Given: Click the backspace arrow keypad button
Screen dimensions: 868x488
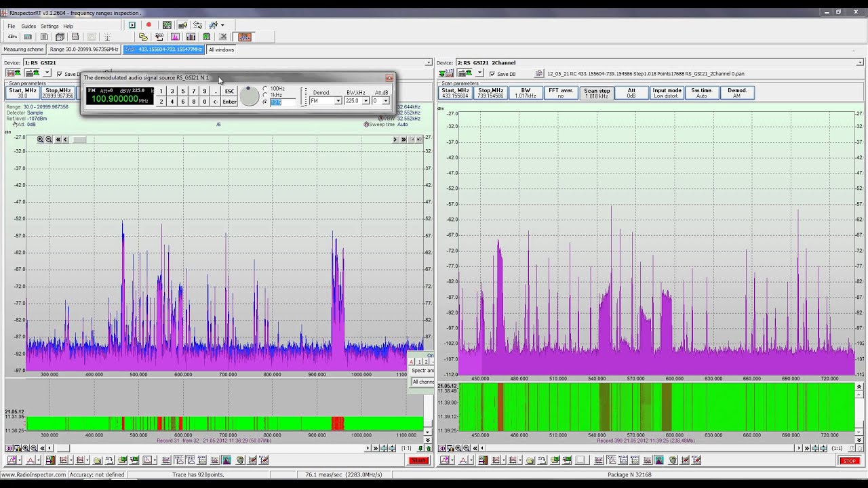Looking at the screenshot, I should click(216, 102).
